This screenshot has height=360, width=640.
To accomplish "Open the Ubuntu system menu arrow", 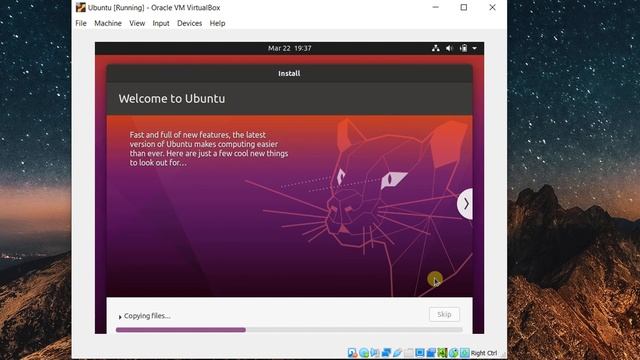I will click(475, 48).
